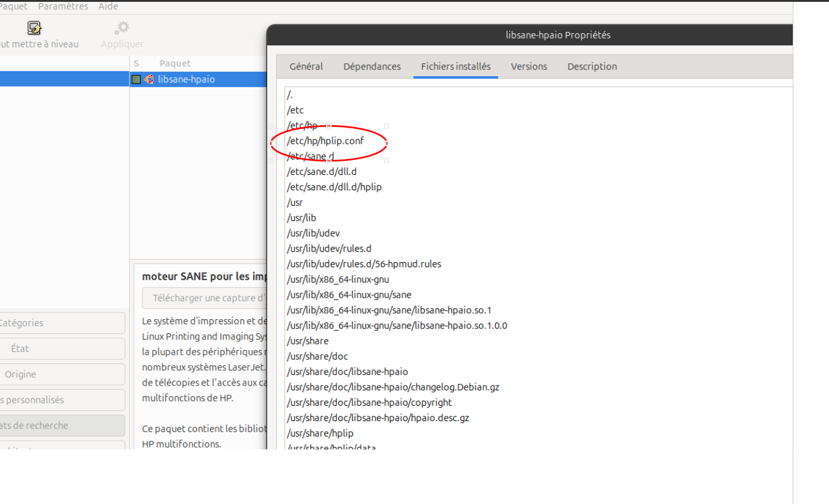Click the /etc/sane.d/dll.d line
The height and width of the screenshot is (504, 829).
(321, 171)
